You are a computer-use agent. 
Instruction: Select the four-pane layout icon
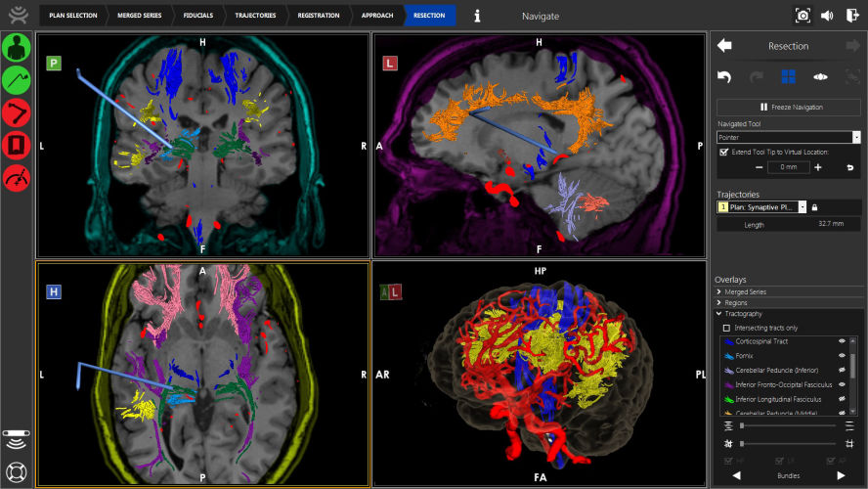788,76
